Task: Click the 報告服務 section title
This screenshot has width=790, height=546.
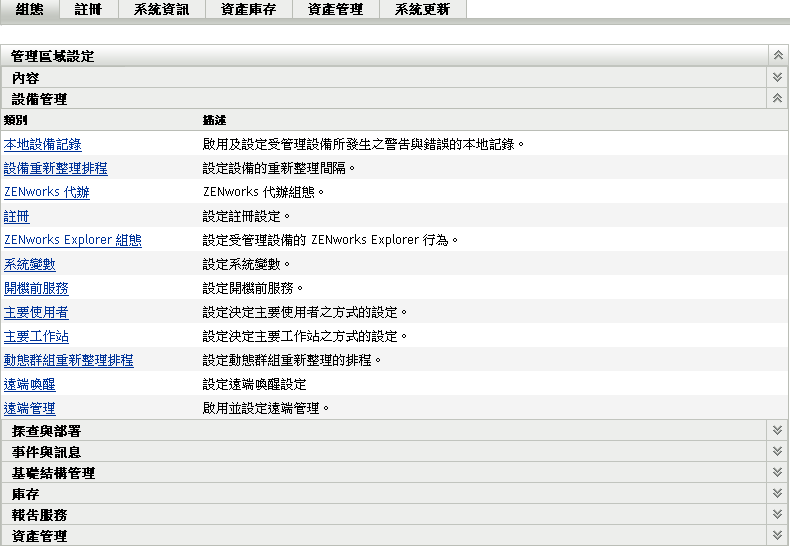Action: (x=39, y=515)
